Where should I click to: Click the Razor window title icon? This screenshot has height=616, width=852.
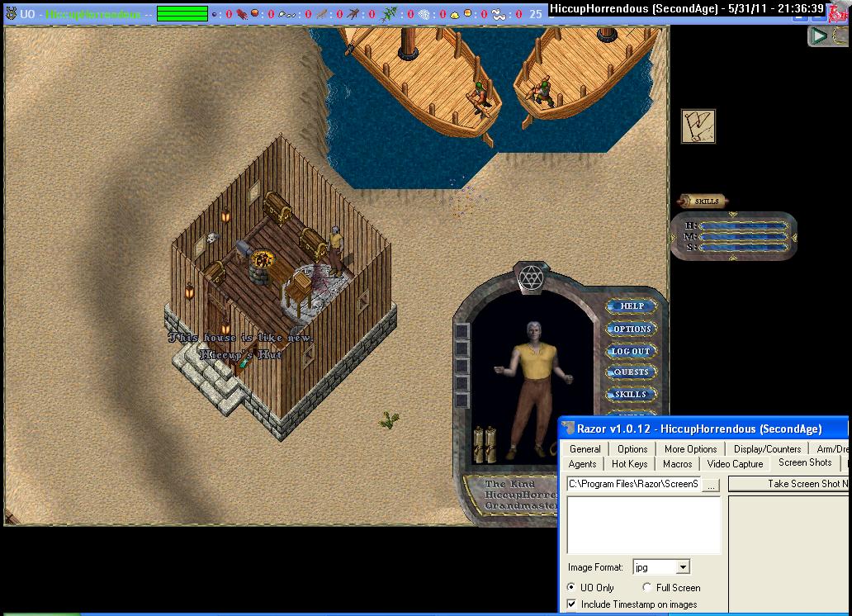pos(568,429)
